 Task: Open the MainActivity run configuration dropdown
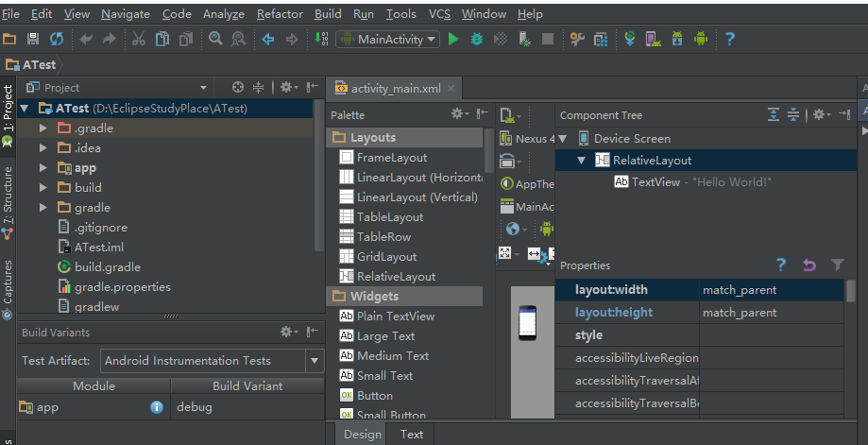(387, 40)
